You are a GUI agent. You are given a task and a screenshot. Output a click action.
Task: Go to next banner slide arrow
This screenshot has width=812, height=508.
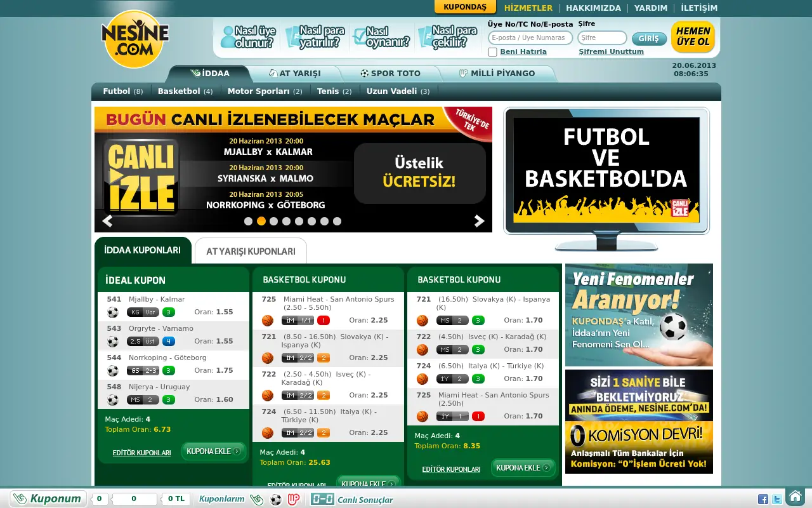point(480,221)
